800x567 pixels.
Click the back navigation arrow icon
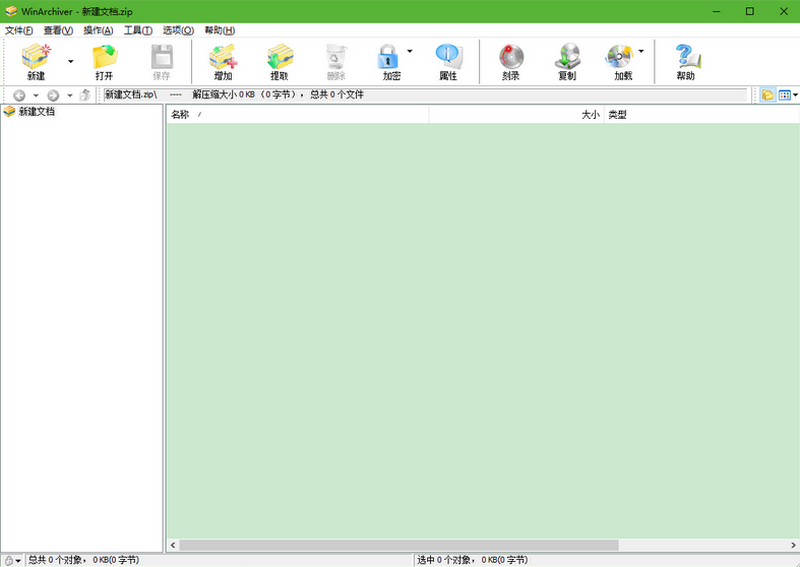[19, 95]
